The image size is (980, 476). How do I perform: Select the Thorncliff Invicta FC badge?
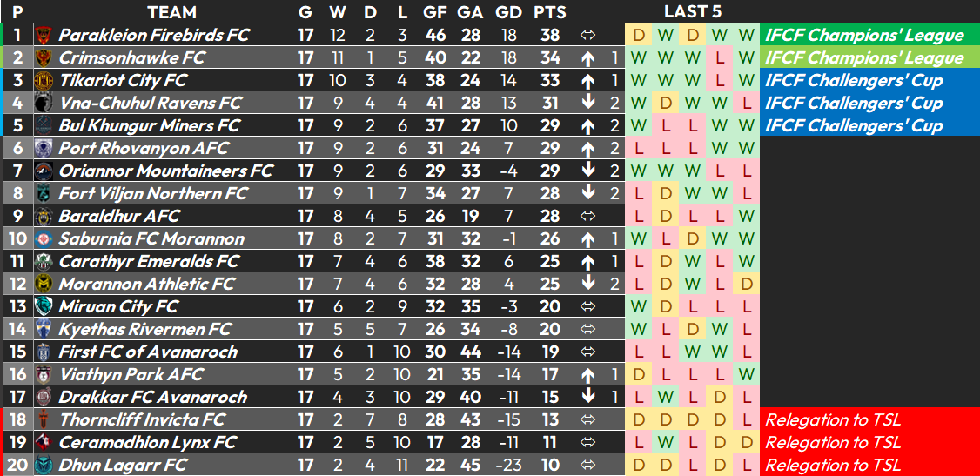point(44,419)
